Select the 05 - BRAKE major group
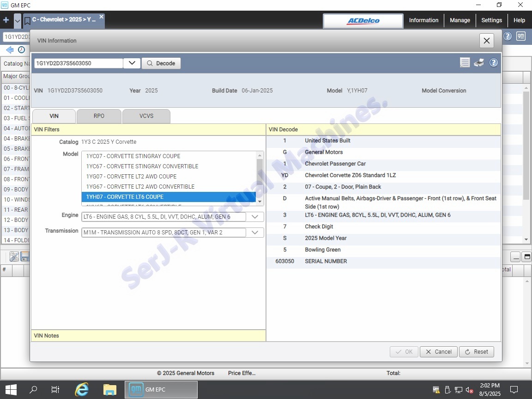Image resolution: width=532 pixels, height=399 pixels. (x=16, y=149)
